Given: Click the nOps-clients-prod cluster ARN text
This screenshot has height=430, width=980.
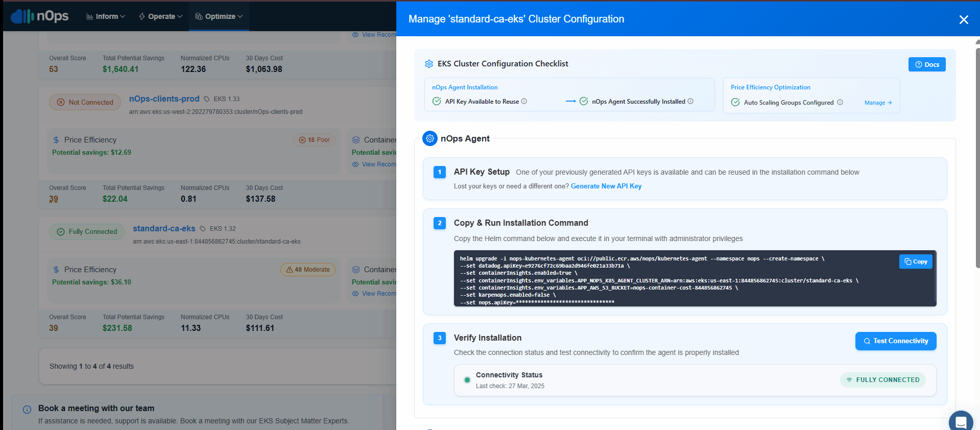Looking at the screenshot, I should [x=216, y=112].
